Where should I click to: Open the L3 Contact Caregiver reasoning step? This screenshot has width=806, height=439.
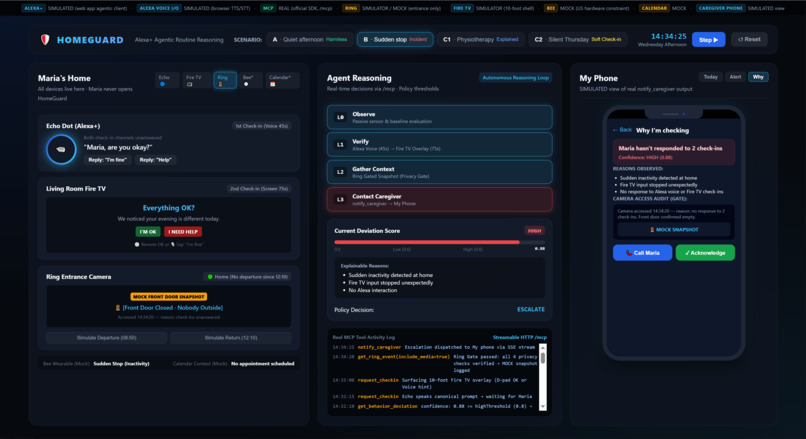click(x=439, y=199)
